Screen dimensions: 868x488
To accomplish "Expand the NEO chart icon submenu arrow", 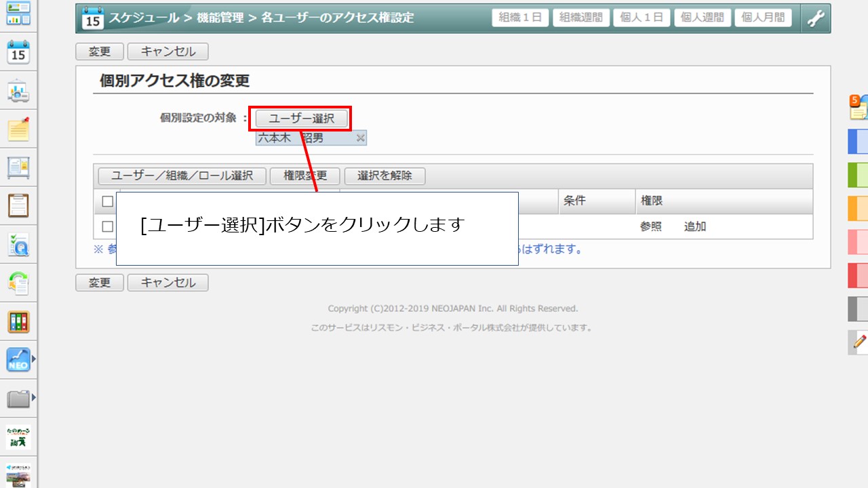I will tap(33, 359).
